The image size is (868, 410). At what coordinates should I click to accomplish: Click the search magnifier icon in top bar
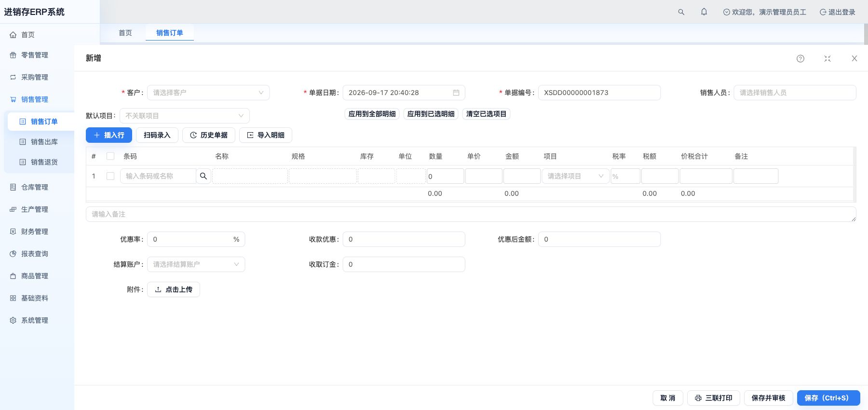pos(681,12)
